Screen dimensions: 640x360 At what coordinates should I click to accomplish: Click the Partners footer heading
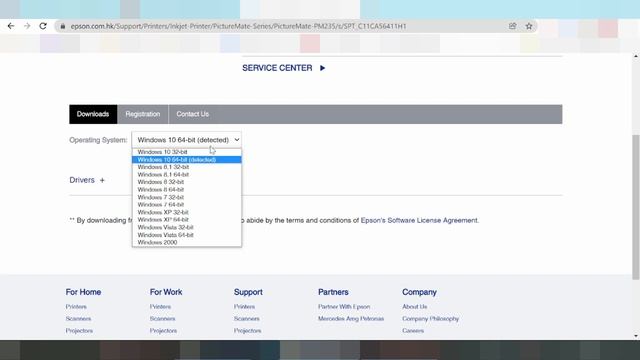click(333, 292)
